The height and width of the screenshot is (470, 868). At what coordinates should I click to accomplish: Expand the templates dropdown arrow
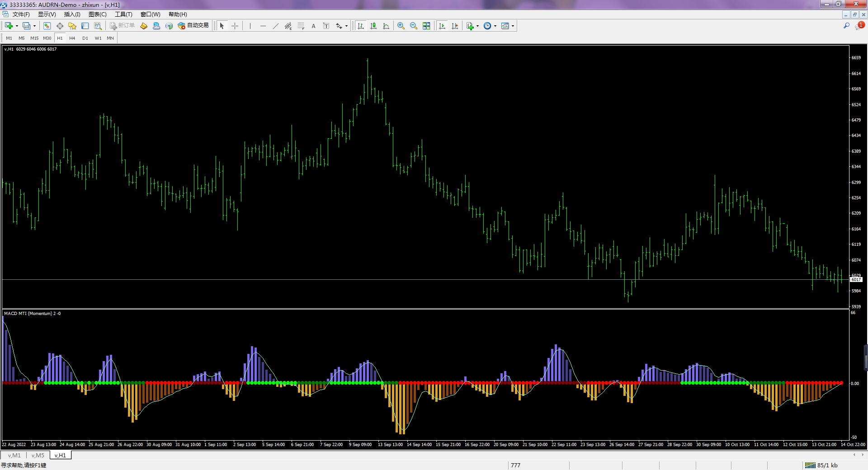[x=513, y=26]
